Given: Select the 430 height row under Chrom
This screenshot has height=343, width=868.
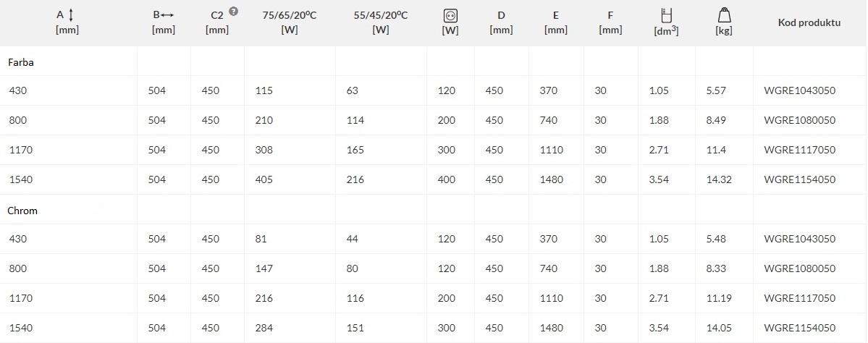Looking at the screenshot, I should coord(434,239).
